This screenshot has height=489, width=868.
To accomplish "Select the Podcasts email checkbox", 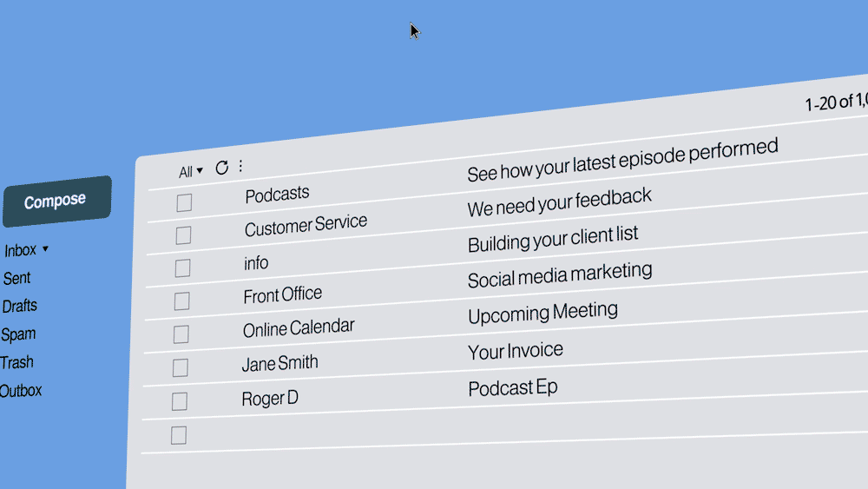I will click(184, 203).
